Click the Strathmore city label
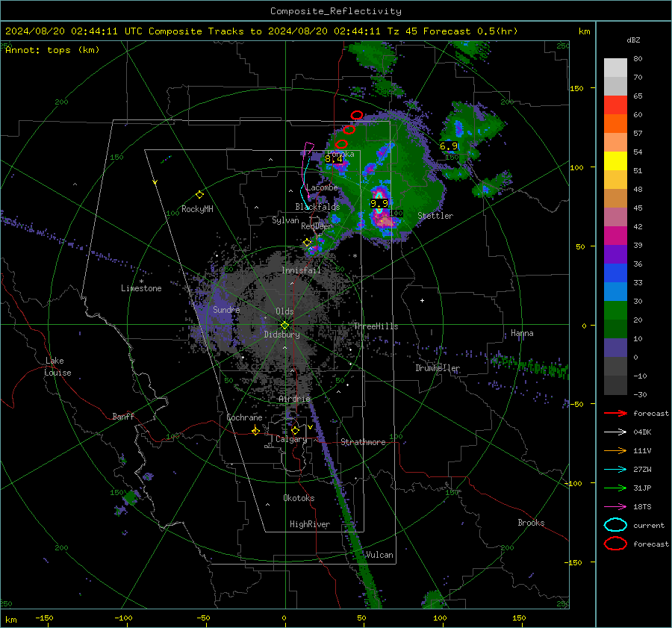Image resolution: width=672 pixels, height=628 pixels. (363, 442)
